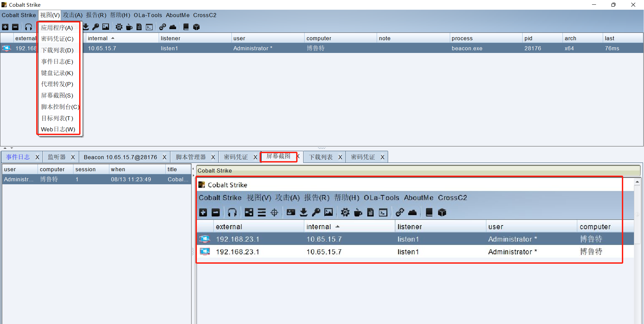Switch to the 屏幕截图 tab

(x=278, y=156)
